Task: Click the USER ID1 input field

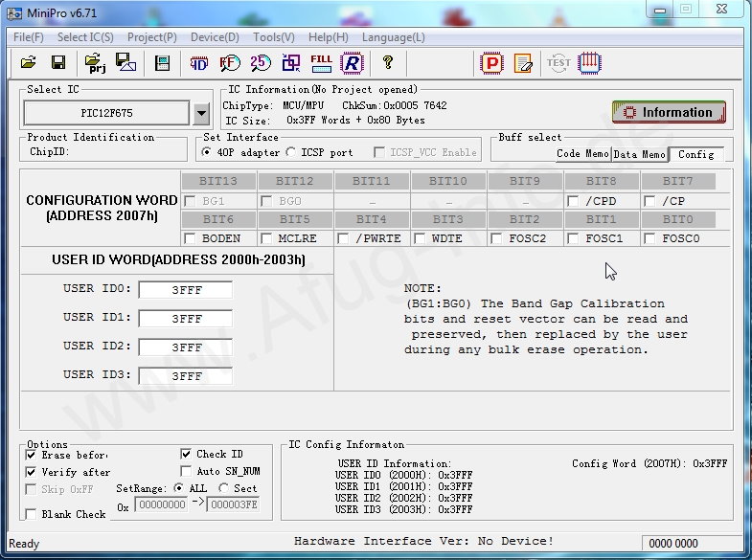Action: pyautogui.click(x=186, y=319)
